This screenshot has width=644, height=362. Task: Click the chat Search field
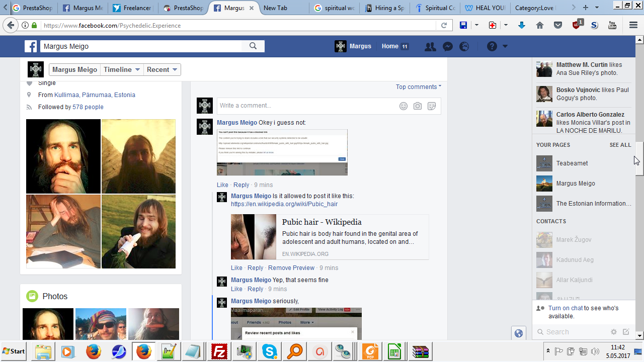pyautogui.click(x=571, y=332)
